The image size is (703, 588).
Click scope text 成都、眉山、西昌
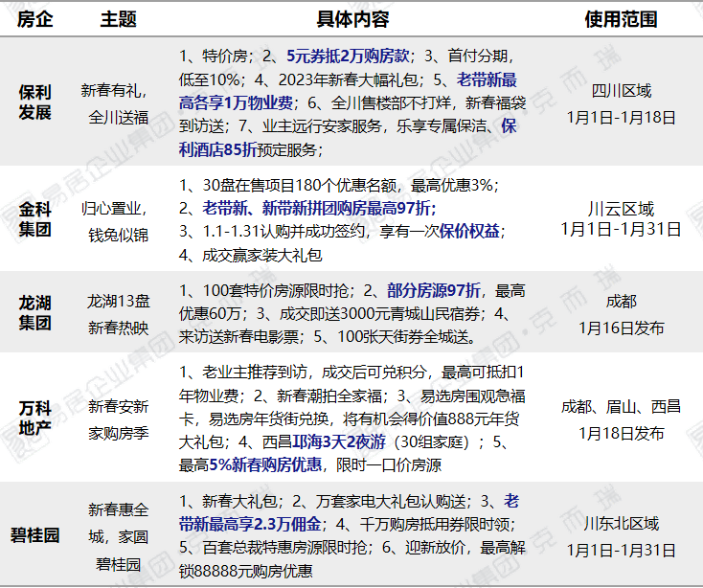(x=621, y=406)
